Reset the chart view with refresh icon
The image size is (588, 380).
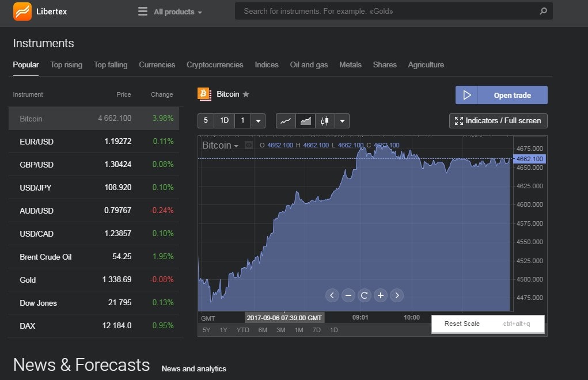tap(364, 295)
